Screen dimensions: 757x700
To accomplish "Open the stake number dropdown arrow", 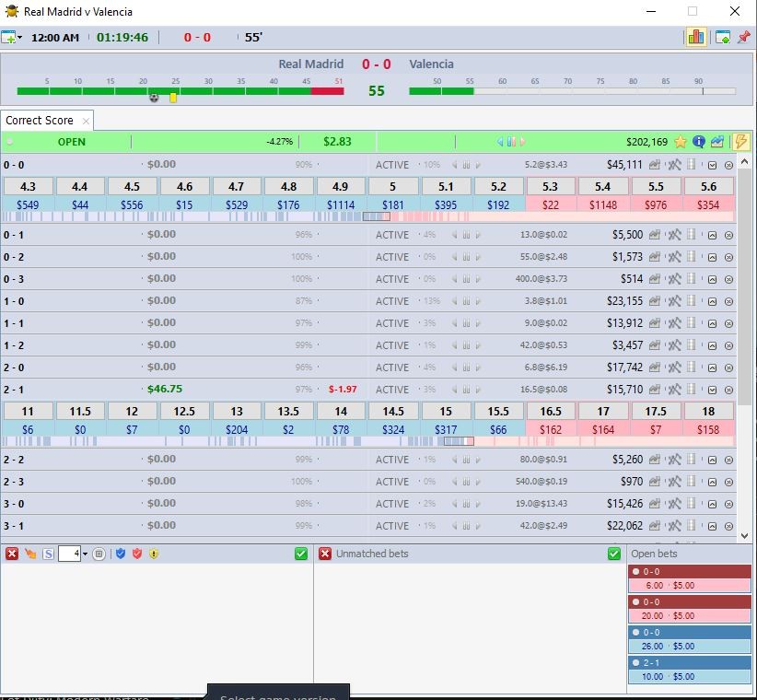I will coord(85,554).
